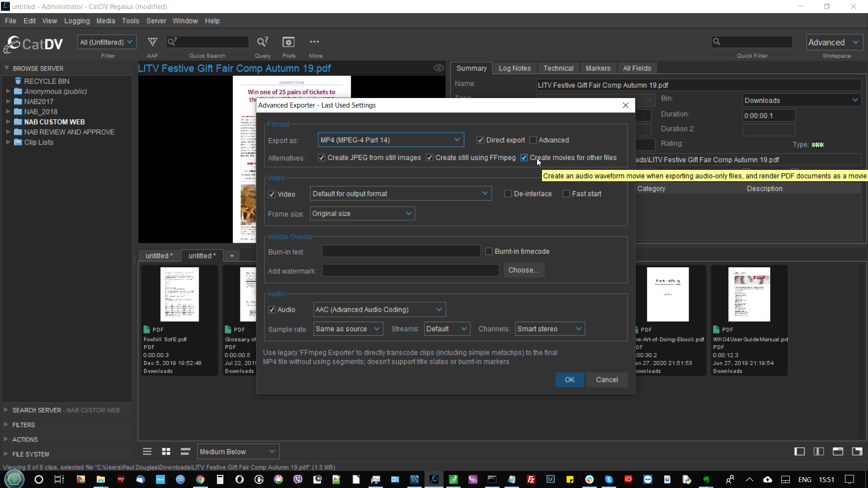Open the Medium Below thumbnail size dropdown
Screen dimensions: 868x488
(x=238, y=451)
